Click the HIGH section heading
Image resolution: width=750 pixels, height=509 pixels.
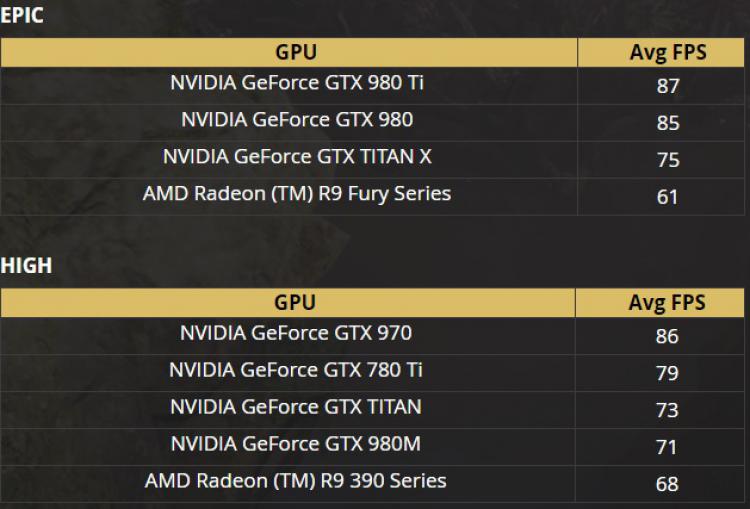coord(26,266)
